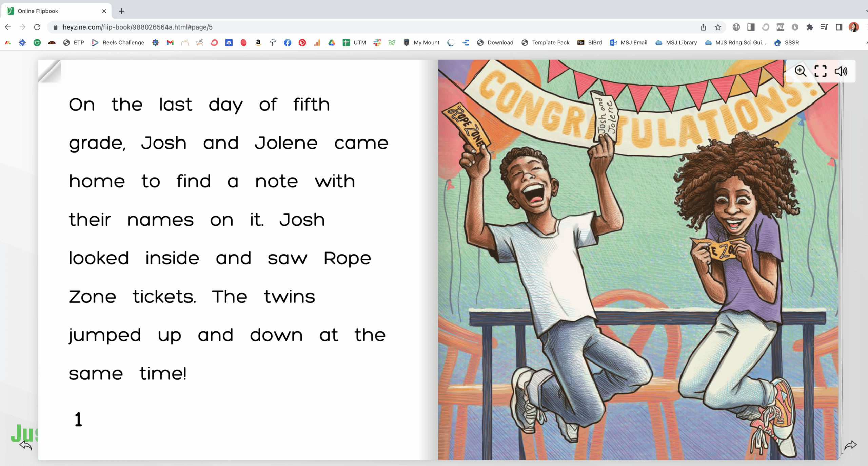This screenshot has height=466, width=868.
Task: Bookmark this page with the star icon
Action: (718, 27)
